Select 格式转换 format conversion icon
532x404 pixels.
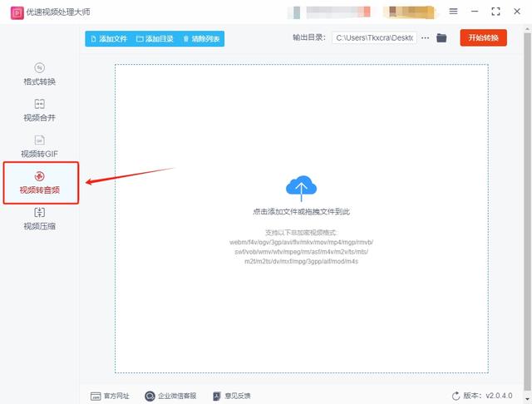pyautogui.click(x=40, y=68)
